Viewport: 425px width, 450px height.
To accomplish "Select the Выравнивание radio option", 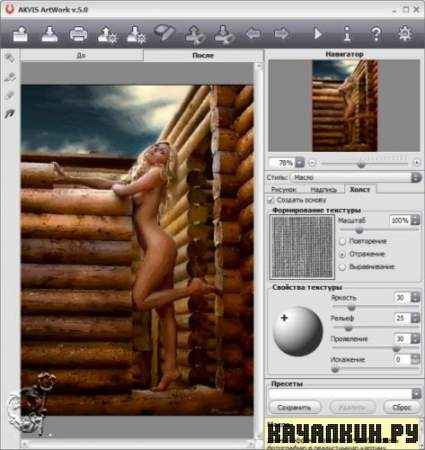I will tap(342, 267).
